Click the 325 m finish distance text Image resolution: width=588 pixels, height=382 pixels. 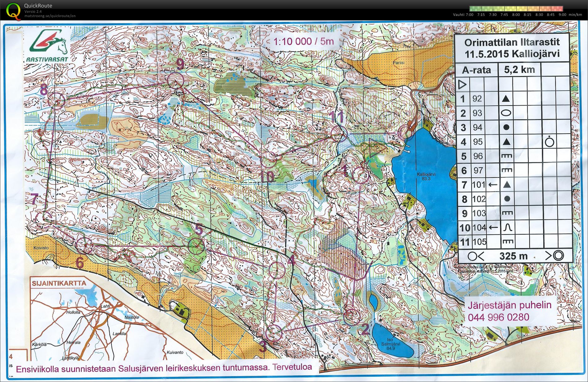point(513,256)
